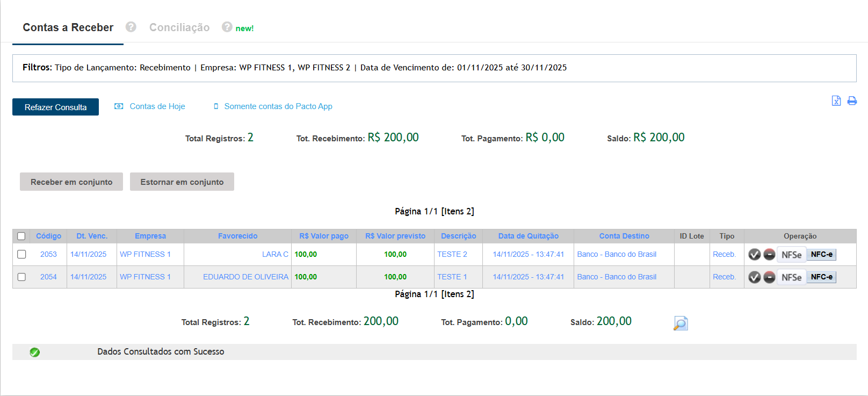
Task: Click the red minus icon in row 2054
Action: tap(769, 277)
